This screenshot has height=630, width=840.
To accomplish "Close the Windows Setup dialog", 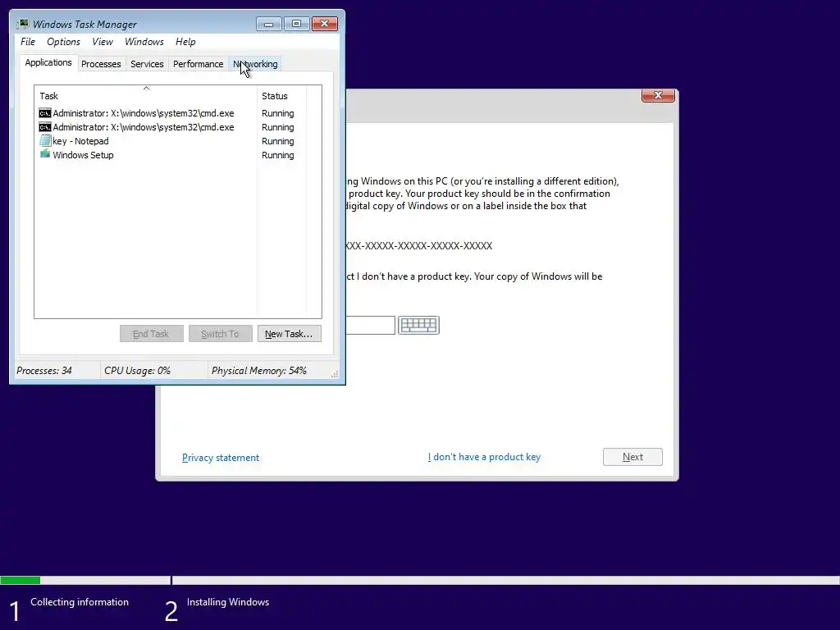I will (658, 95).
